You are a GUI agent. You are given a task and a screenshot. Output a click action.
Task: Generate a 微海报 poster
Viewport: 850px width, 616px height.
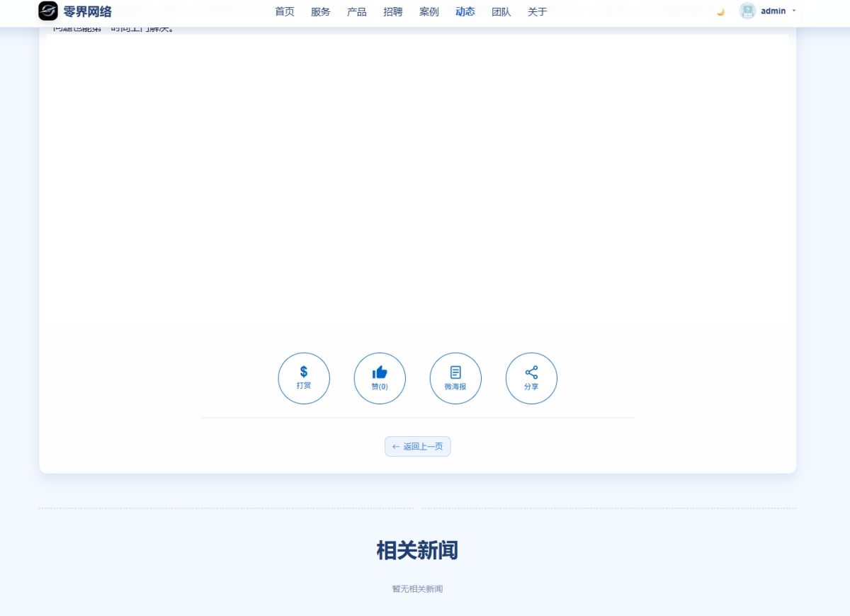pos(455,378)
